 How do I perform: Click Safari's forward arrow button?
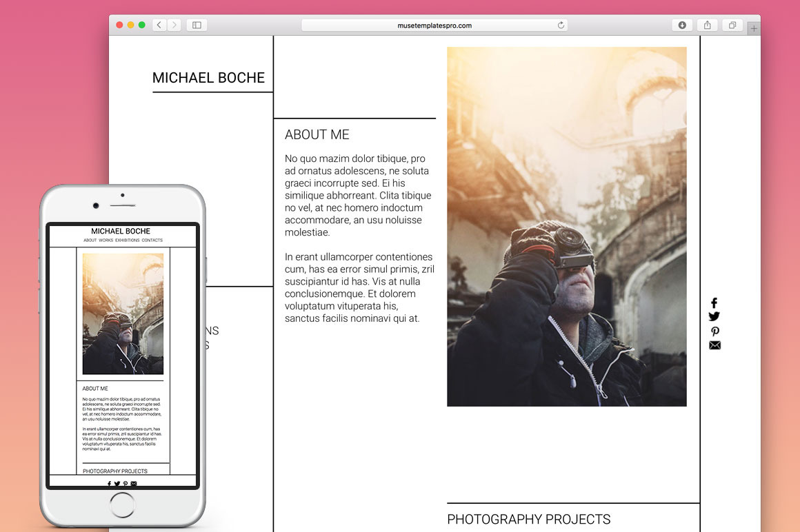pos(174,25)
